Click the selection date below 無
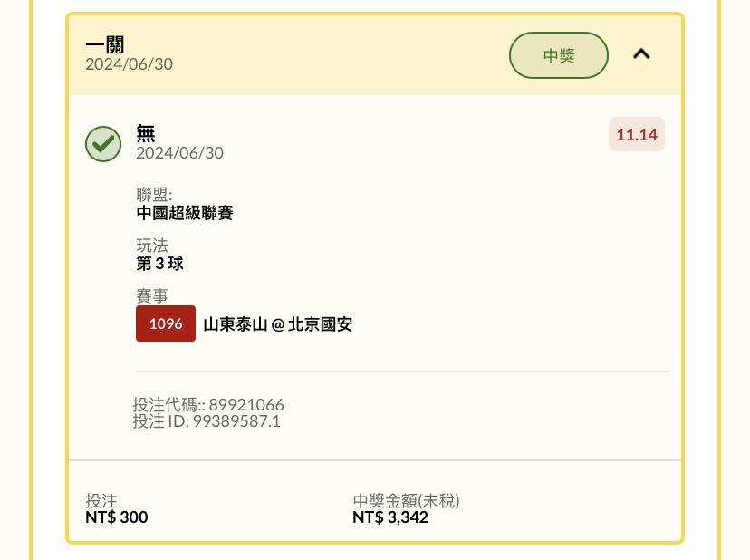Screen dimensions: 750x560 180,153
